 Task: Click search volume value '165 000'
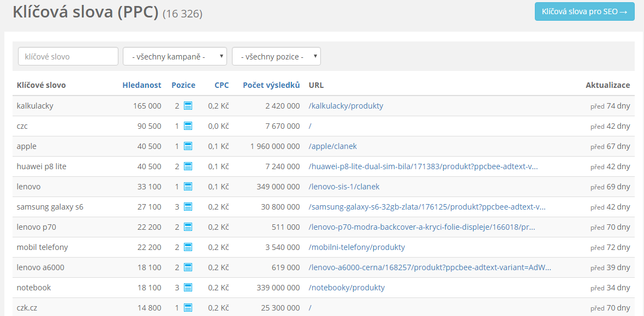tap(147, 106)
